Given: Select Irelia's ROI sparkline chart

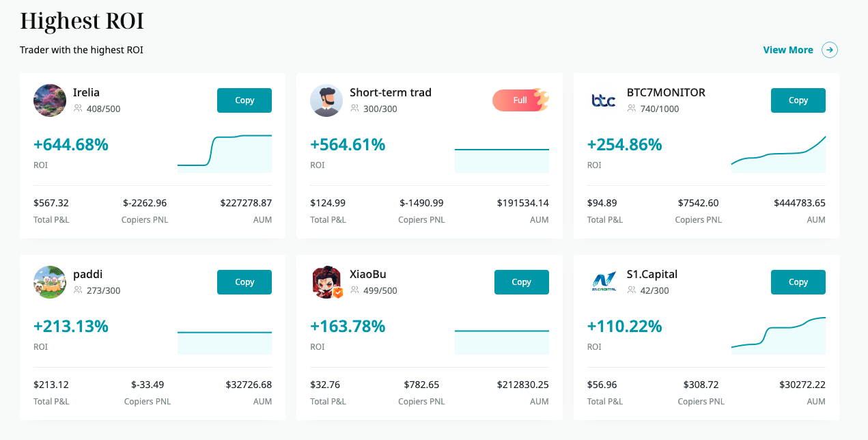Looking at the screenshot, I should (x=225, y=152).
